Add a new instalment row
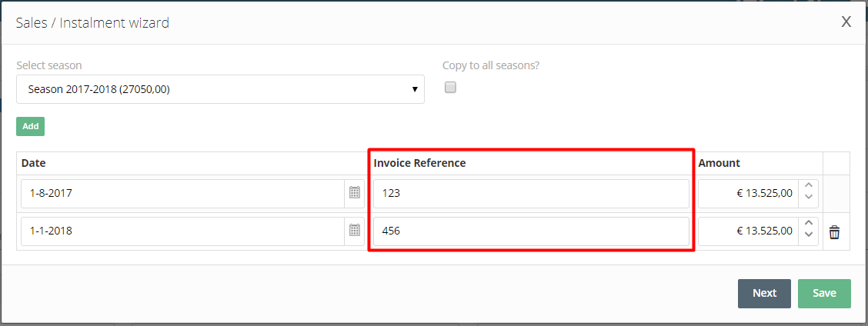The image size is (868, 326). tap(31, 126)
